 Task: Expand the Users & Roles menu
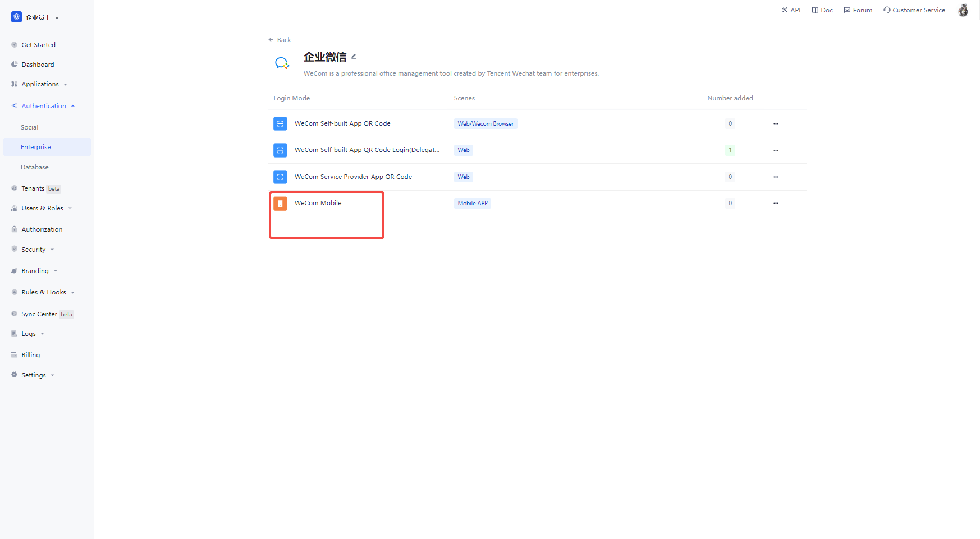click(42, 208)
